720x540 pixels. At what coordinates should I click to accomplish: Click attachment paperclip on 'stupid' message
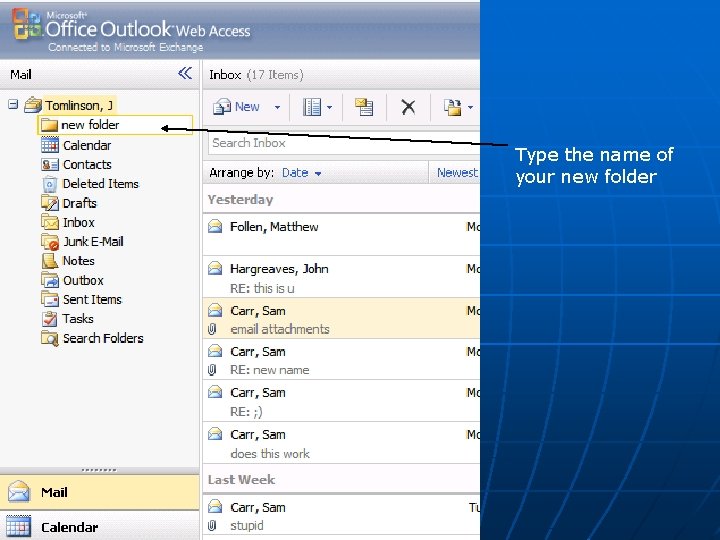point(212,525)
